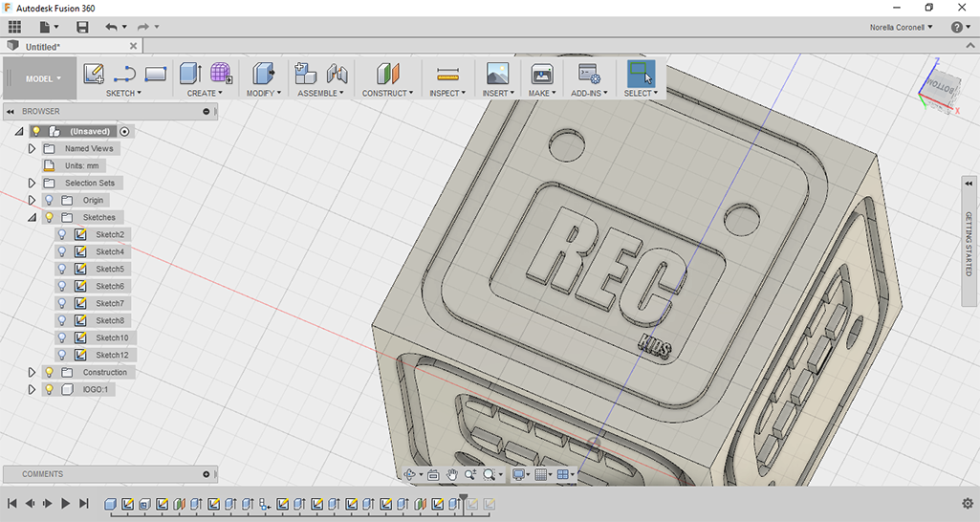This screenshot has height=522, width=980.
Task: Click the Look At icon
Action: pos(433,474)
